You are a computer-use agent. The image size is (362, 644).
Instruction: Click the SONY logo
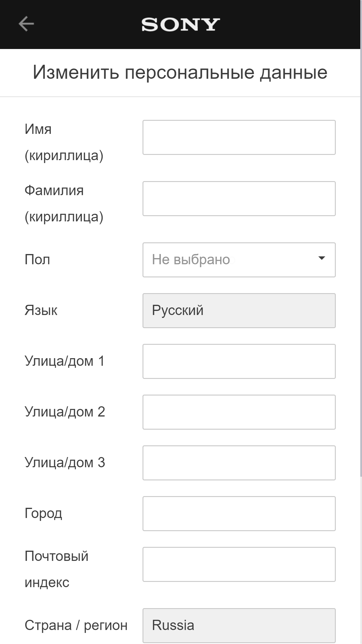click(180, 25)
